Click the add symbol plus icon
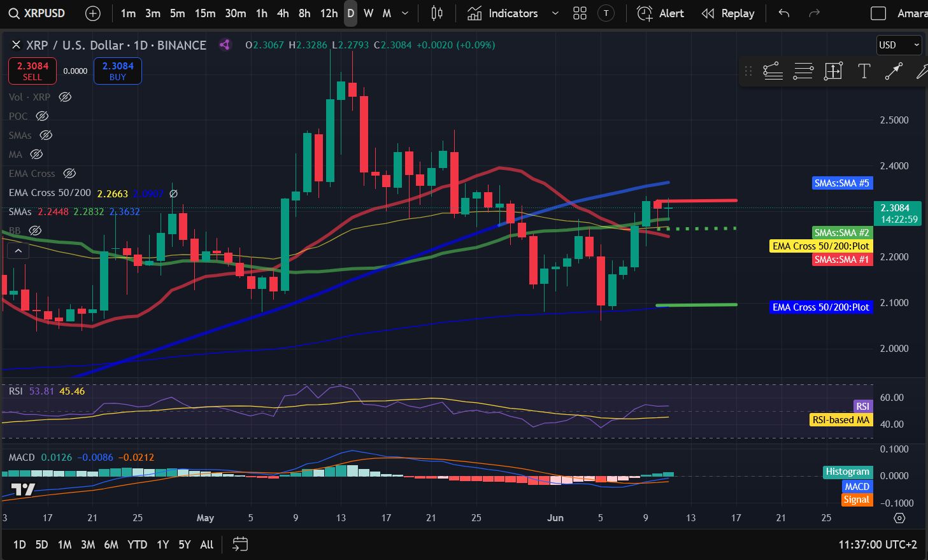Screen dimensions: 928x560 coord(93,13)
